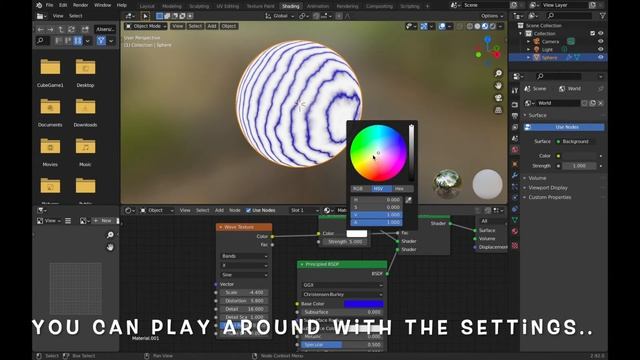Click the Blender logo icon
The height and width of the screenshot is (360, 640).
click(x=39, y=5)
